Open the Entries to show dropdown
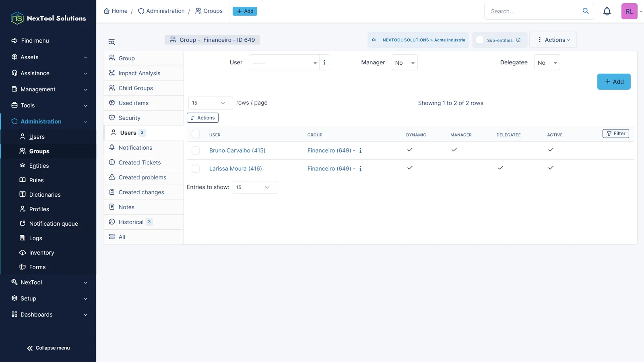The image size is (644, 362). [255, 187]
